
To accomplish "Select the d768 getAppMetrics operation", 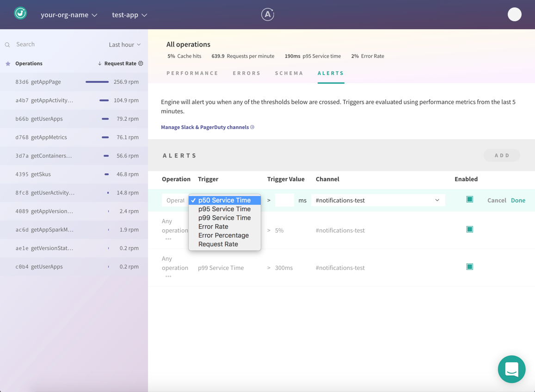I will click(74, 137).
